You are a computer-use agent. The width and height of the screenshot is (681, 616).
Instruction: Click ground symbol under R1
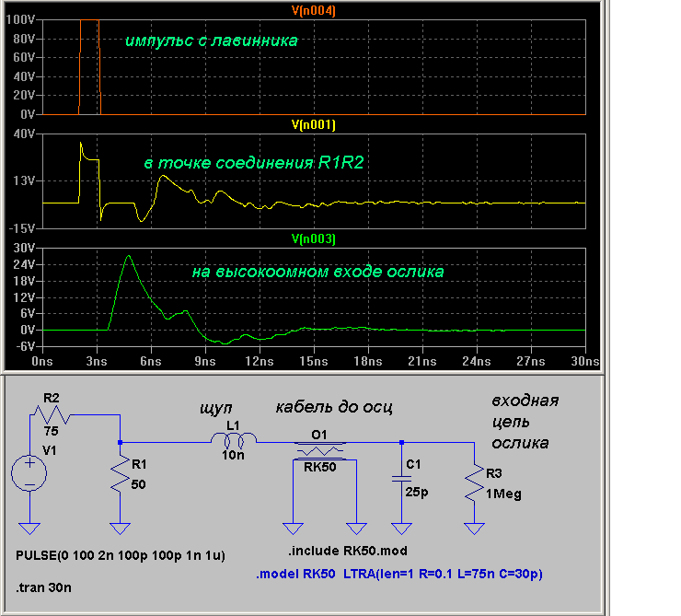[x=120, y=529]
